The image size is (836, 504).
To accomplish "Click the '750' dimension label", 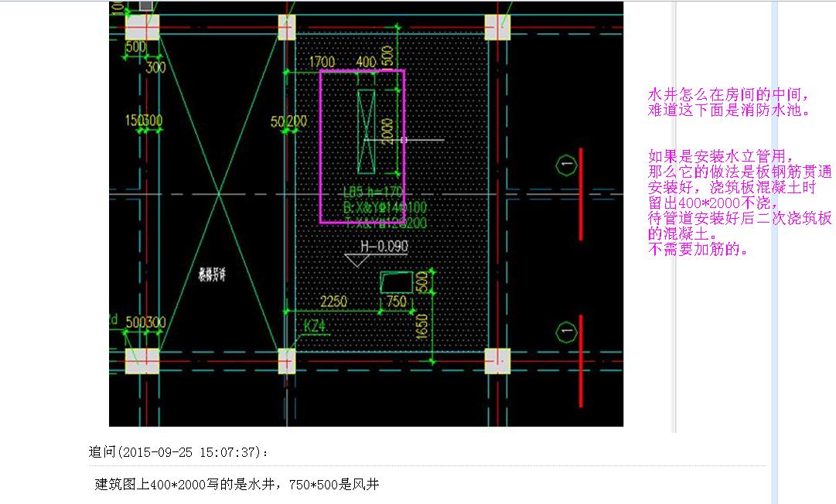I will pyautogui.click(x=396, y=301).
